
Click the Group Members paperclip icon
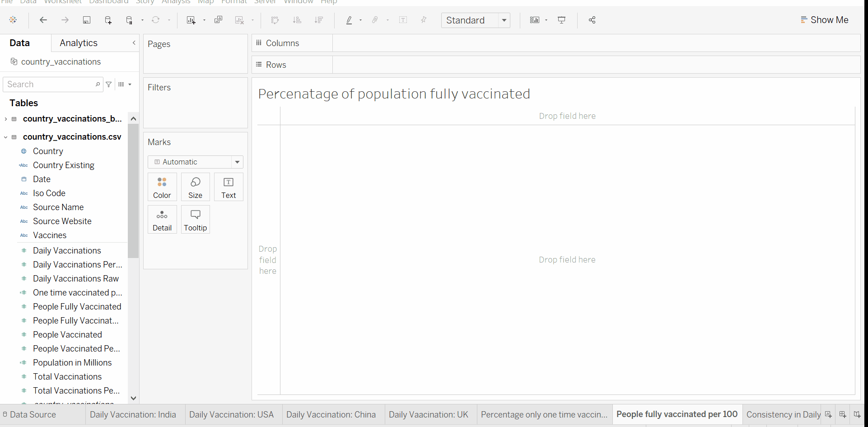click(375, 20)
